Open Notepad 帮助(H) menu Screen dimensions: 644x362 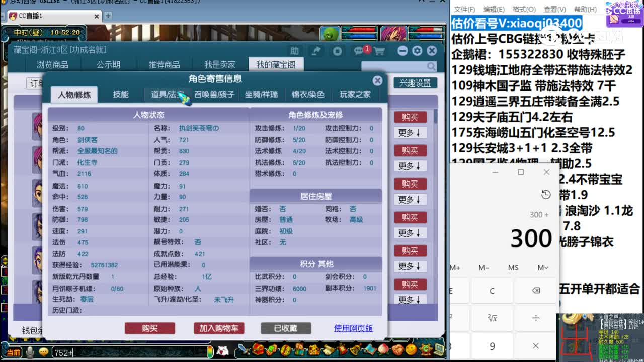(585, 9)
